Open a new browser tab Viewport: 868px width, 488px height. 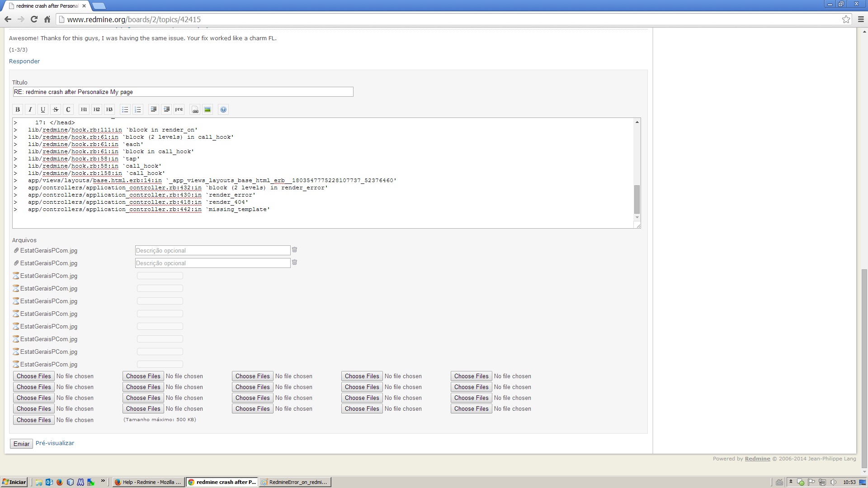[98, 6]
